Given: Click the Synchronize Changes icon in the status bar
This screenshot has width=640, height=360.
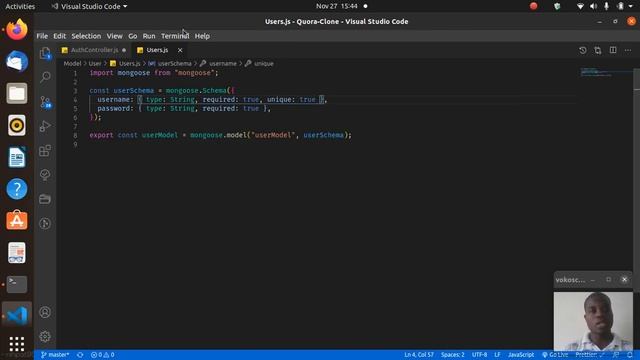Looking at the screenshot, I should tap(80, 355).
